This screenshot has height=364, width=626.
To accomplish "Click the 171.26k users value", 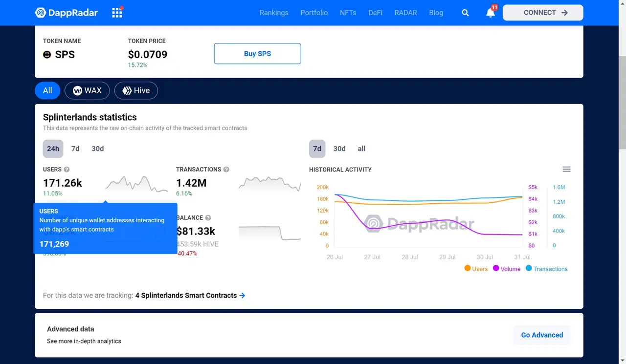I will pyautogui.click(x=63, y=183).
